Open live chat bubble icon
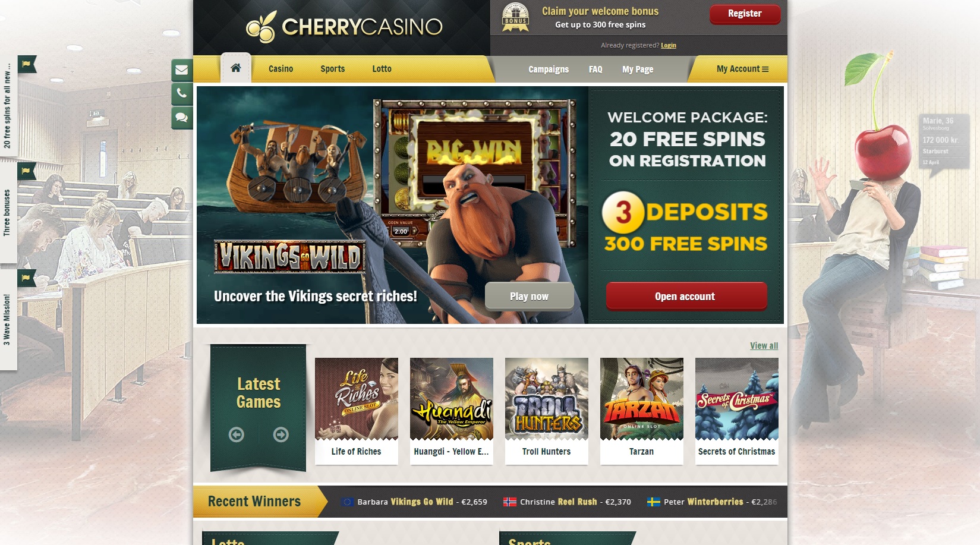The width and height of the screenshot is (980, 545). pyautogui.click(x=182, y=118)
